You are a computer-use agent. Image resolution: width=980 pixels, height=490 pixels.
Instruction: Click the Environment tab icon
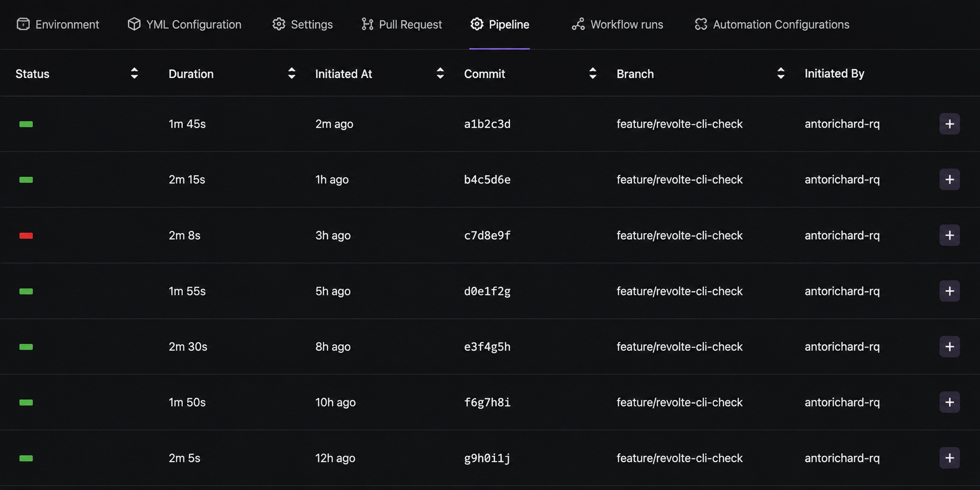[x=23, y=24]
